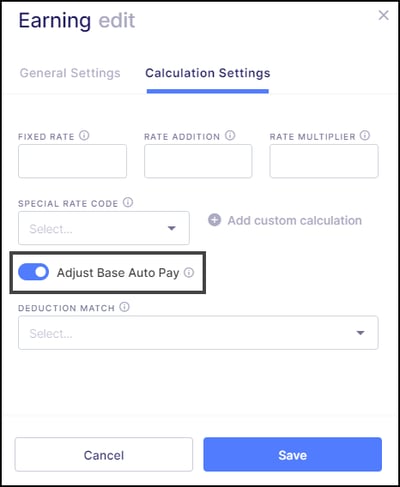Click the Special Rate Code dropdown arrow
The width and height of the screenshot is (400, 487).
(172, 228)
